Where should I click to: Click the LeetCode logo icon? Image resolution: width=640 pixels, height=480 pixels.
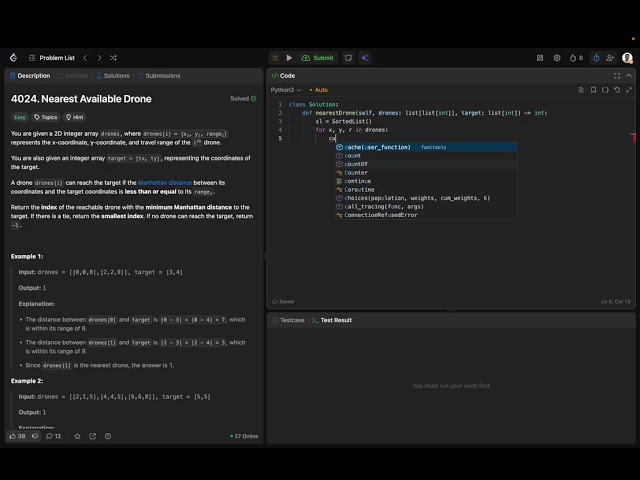click(13, 58)
